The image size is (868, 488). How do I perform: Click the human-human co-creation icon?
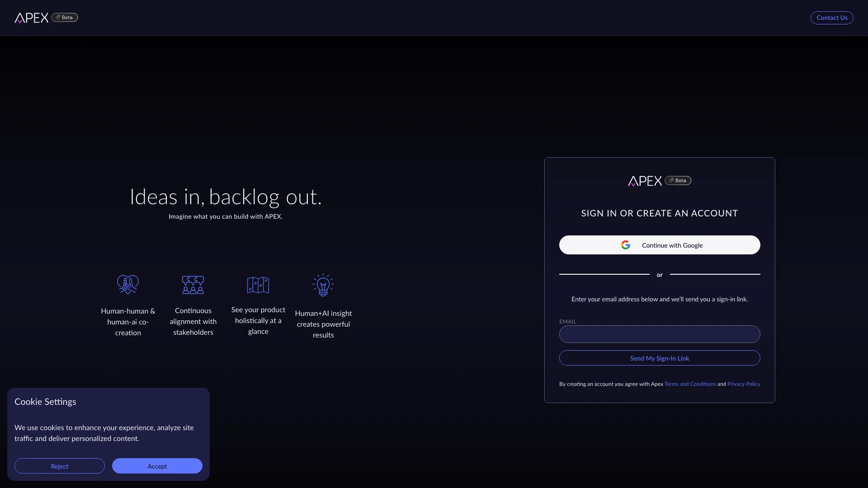(x=127, y=285)
